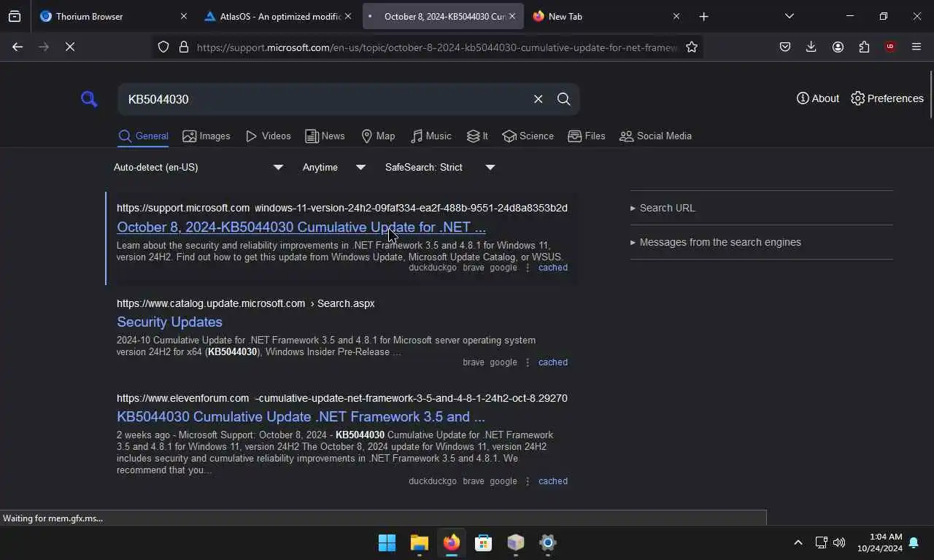Clear the search query text
The width and height of the screenshot is (934, 560).
pos(538,99)
